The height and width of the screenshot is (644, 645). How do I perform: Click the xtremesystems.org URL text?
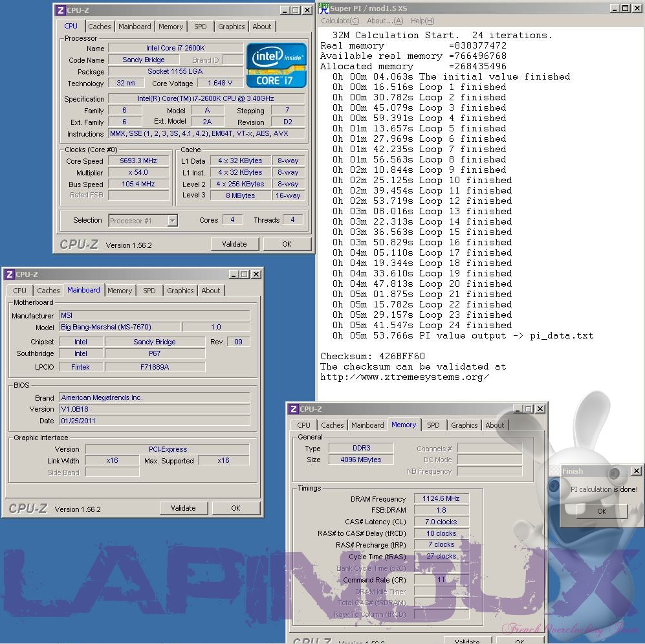[x=405, y=377]
